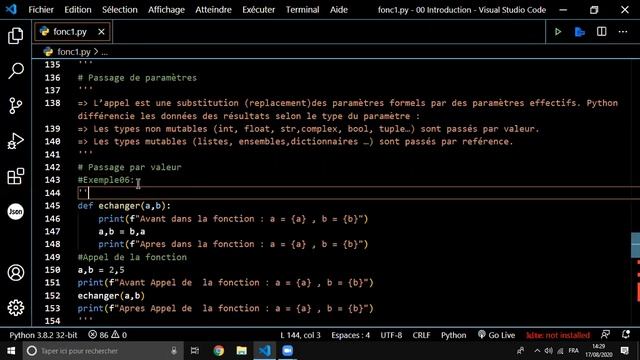Open the Search view
Image resolution: width=640 pixels, height=360 pixels.
tap(16, 71)
